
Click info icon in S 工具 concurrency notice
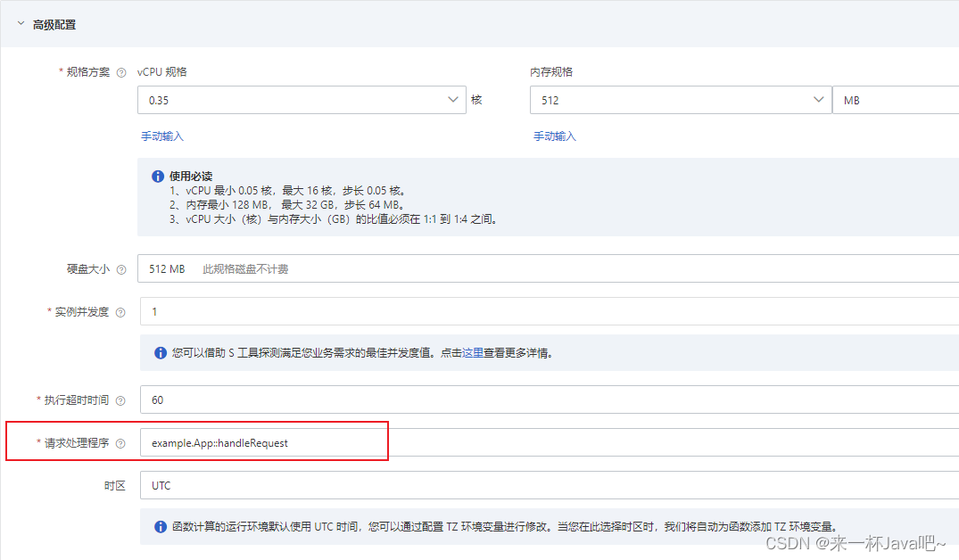[161, 353]
